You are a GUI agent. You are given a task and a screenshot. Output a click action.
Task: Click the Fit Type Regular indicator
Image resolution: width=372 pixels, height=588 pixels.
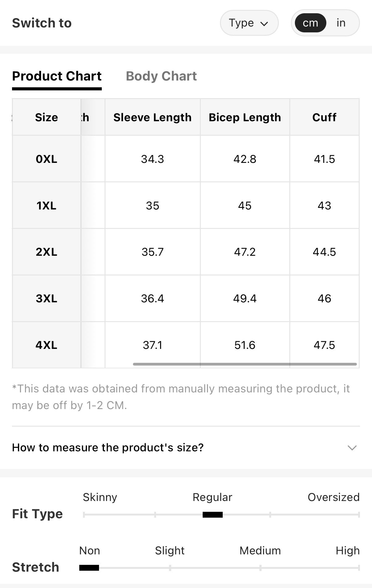213,515
